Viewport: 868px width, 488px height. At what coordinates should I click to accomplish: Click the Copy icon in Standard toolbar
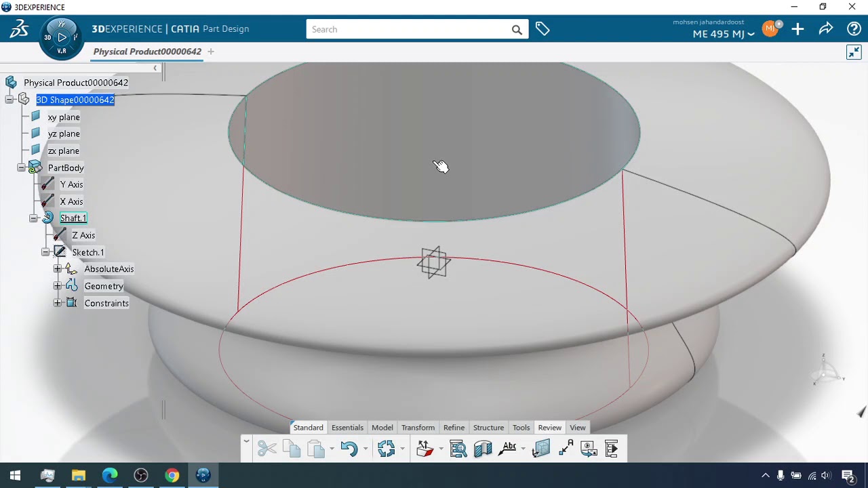tap(292, 449)
